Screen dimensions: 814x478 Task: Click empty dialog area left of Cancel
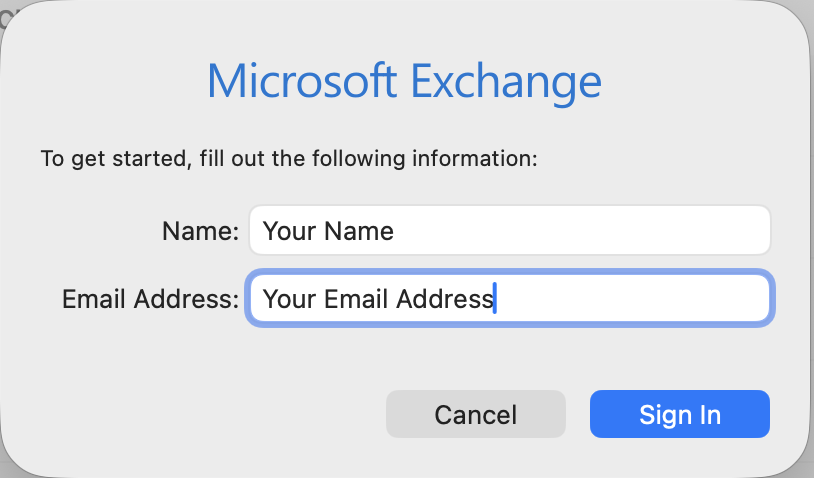pos(200,414)
